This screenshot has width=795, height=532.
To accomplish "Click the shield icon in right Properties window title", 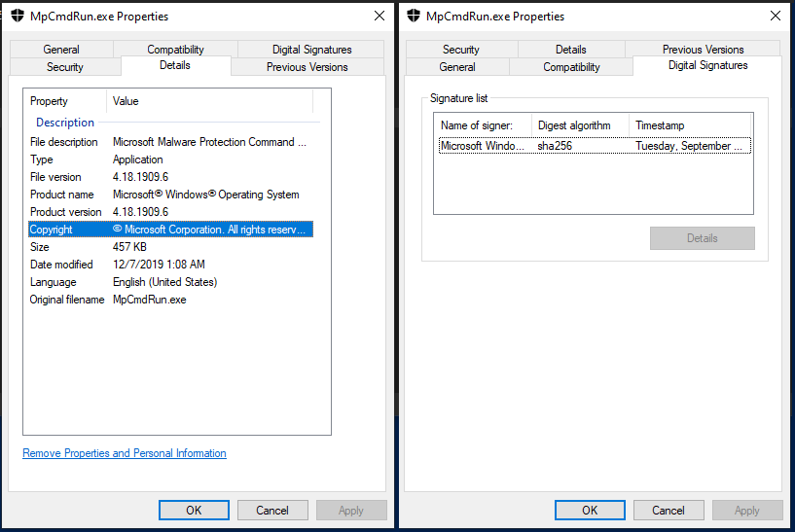I will click(x=414, y=16).
